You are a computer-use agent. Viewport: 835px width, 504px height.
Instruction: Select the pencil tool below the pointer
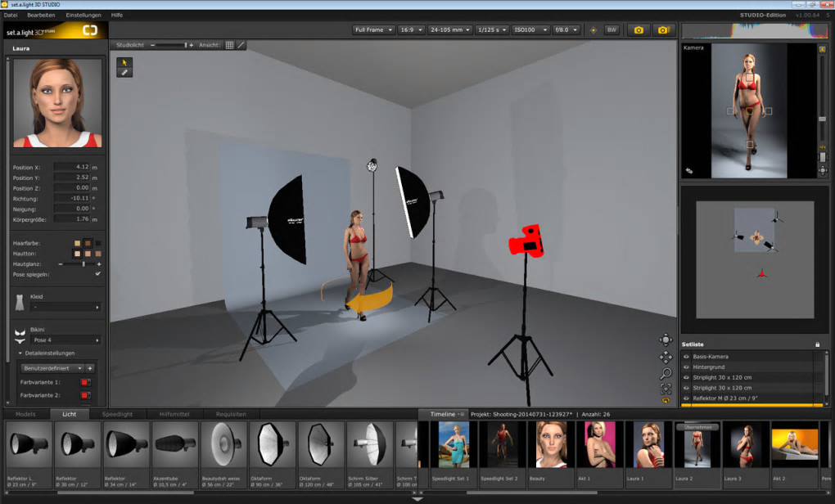point(124,72)
